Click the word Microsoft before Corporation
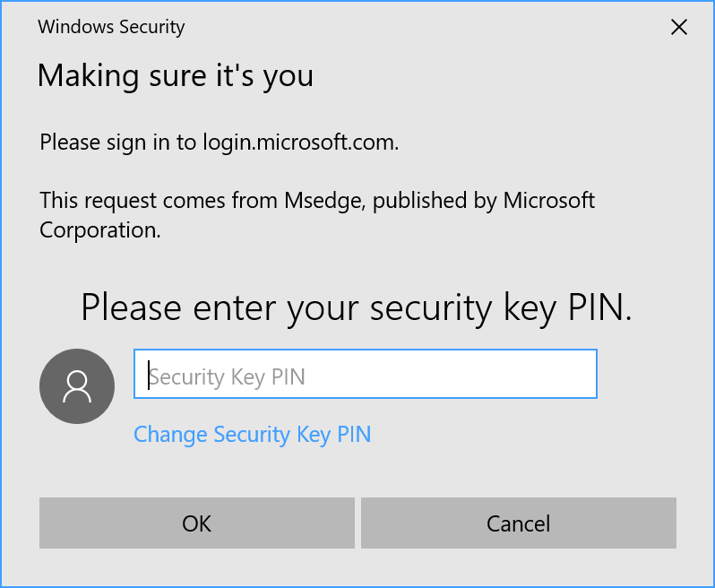This screenshot has height=588, width=715. point(548,201)
